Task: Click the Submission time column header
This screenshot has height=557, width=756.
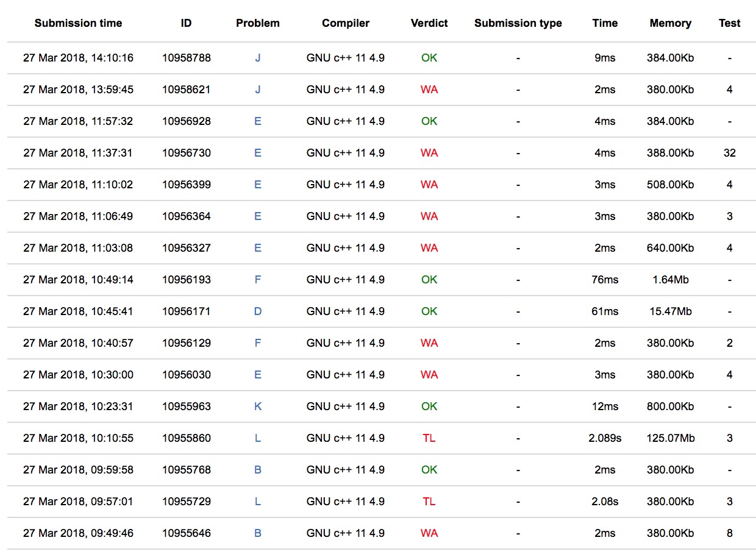Action: pyautogui.click(x=78, y=23)
